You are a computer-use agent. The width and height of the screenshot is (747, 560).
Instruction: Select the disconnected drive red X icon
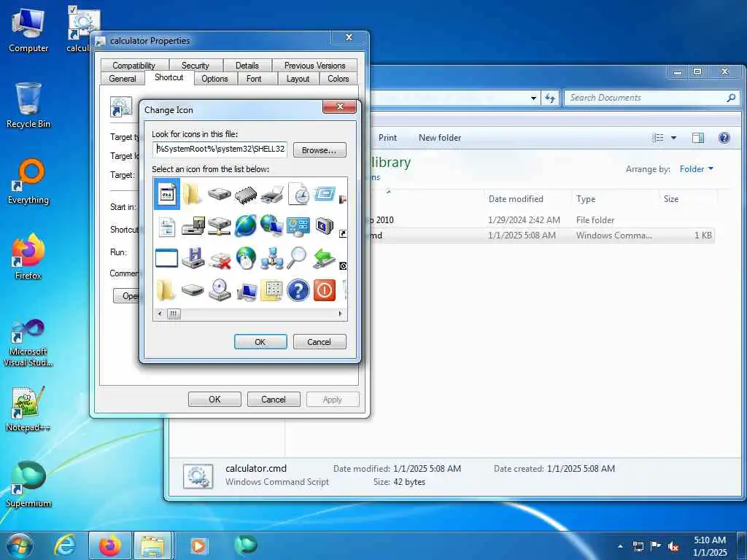(x=219, y=259)
